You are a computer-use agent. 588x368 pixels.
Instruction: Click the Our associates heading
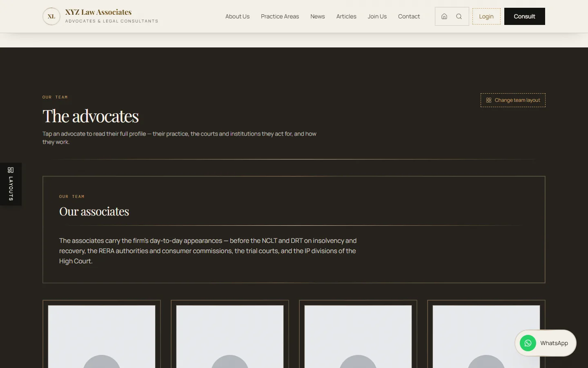click(94, 211)
